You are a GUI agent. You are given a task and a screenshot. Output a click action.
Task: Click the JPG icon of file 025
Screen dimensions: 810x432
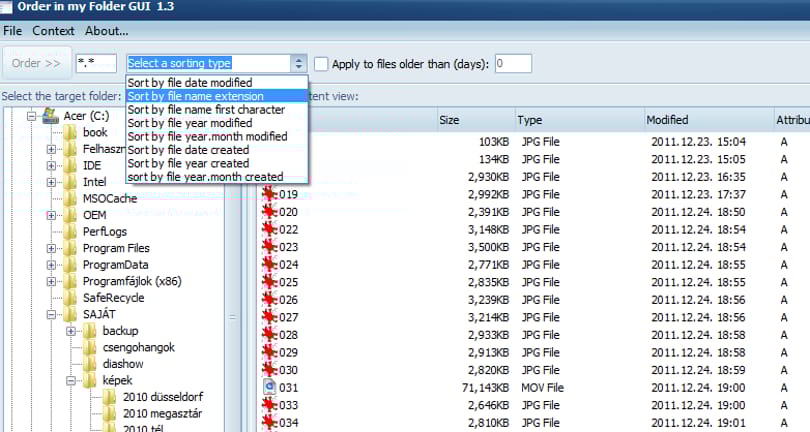pyautogui.click(x=270, y=282)
